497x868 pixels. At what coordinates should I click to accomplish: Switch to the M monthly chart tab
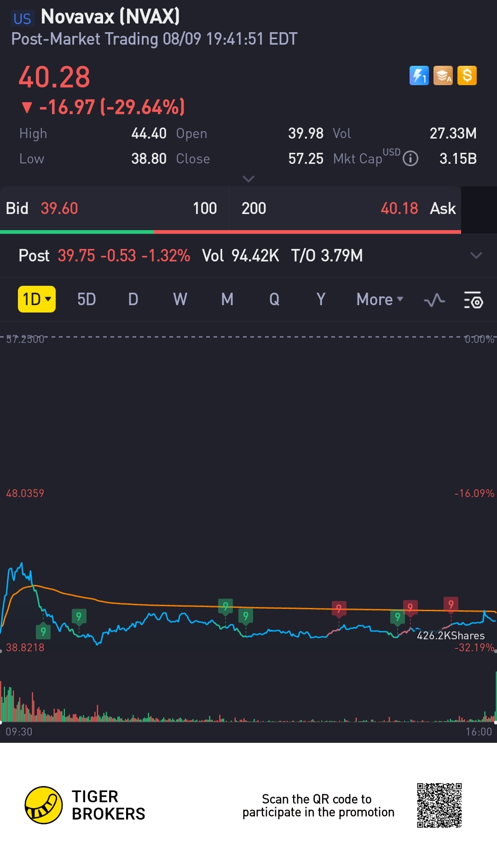pos(227,300)
